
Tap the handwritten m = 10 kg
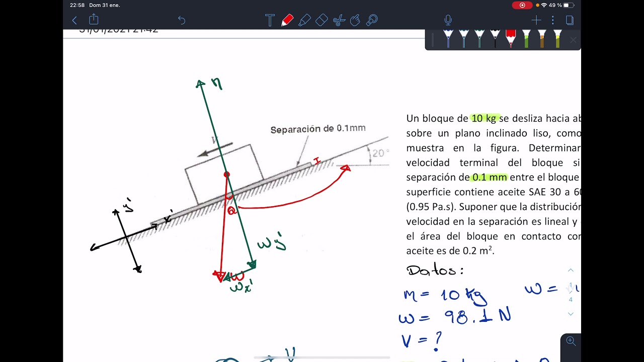(445, 296)
